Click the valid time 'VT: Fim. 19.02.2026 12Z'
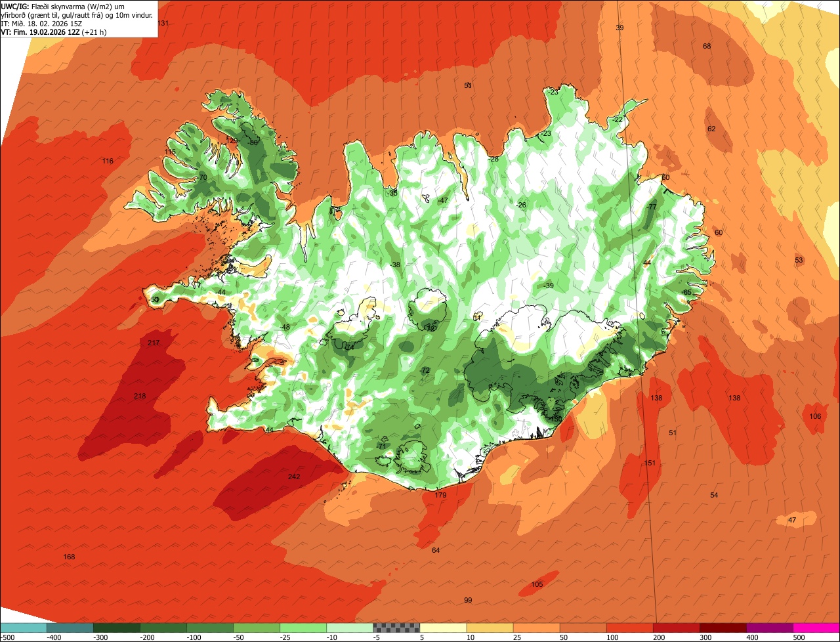The height and width of the screenshot is (642, 840). click(41, 32)
